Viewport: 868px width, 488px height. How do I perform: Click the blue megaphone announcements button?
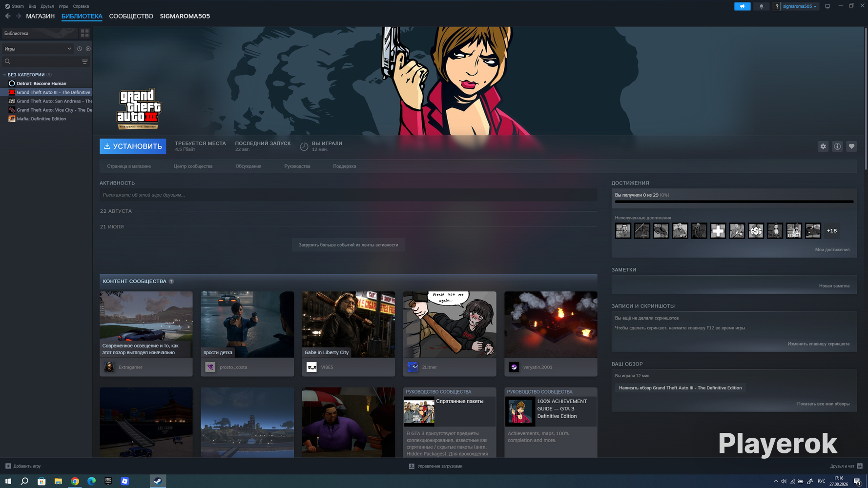(742, 6)
